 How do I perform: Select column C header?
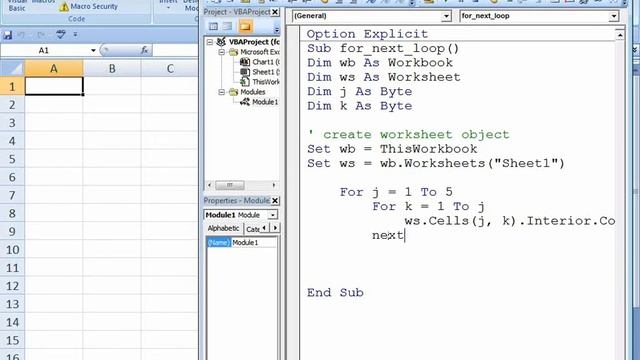point(170,68)
